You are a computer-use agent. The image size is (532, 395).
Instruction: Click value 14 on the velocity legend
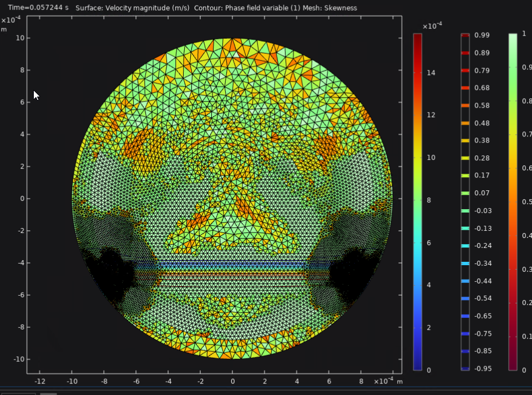pos(430,73)
